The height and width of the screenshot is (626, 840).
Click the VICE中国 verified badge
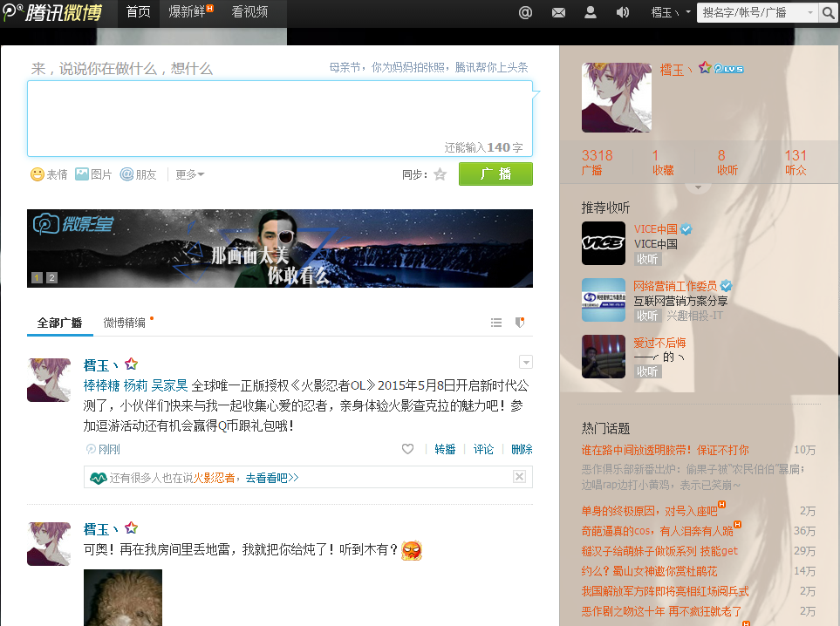click(686, 229)
